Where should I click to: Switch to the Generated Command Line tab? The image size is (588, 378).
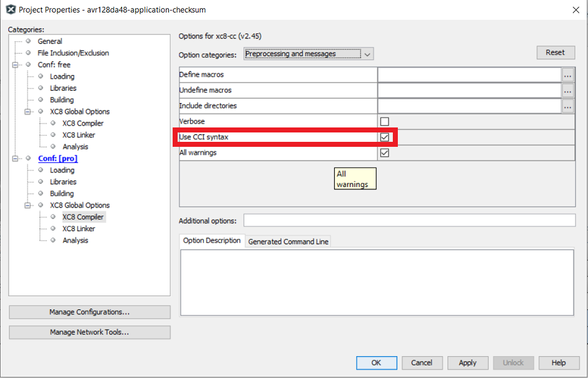[288, 242]
